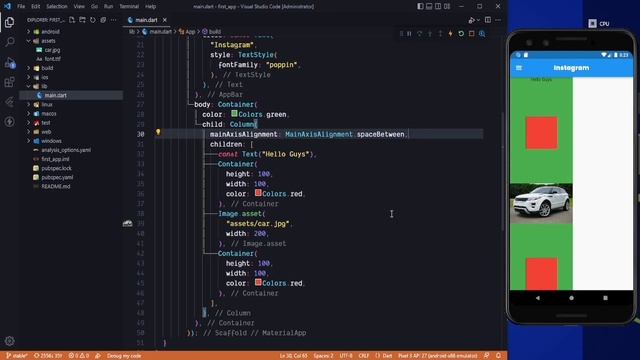Screen dimensions: 640x360
Task: Open pubspec.yaml file in Explorer
Action: [x=57, y=177]
